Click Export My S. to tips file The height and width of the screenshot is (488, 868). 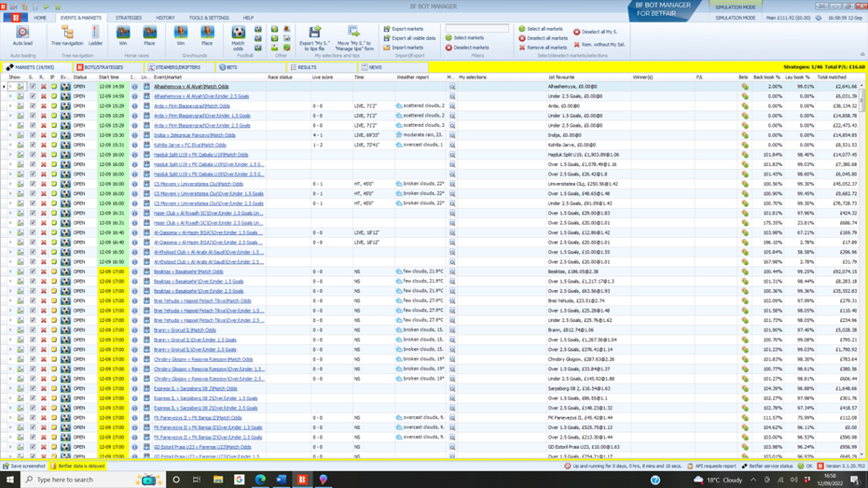tap(314, 37)
